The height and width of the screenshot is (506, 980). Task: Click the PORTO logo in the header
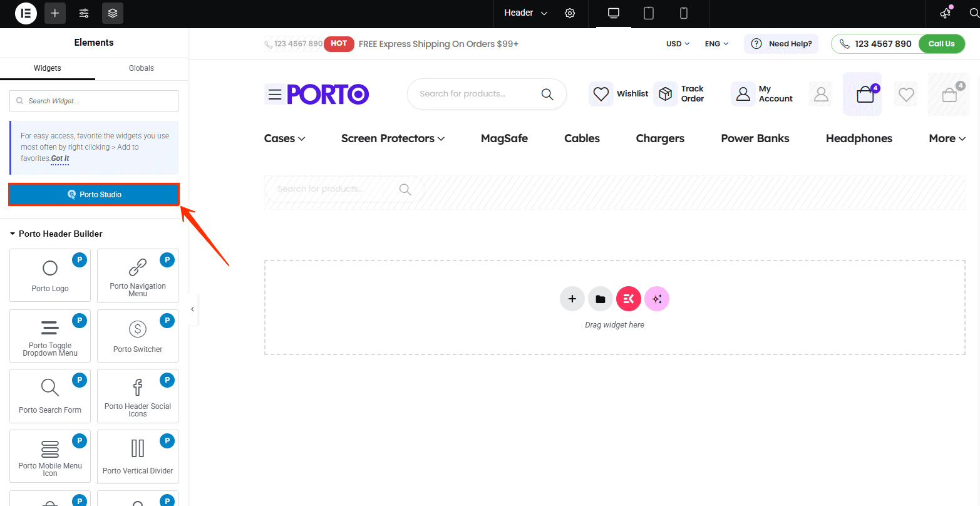pyautogui.click(x=328, y=94)
